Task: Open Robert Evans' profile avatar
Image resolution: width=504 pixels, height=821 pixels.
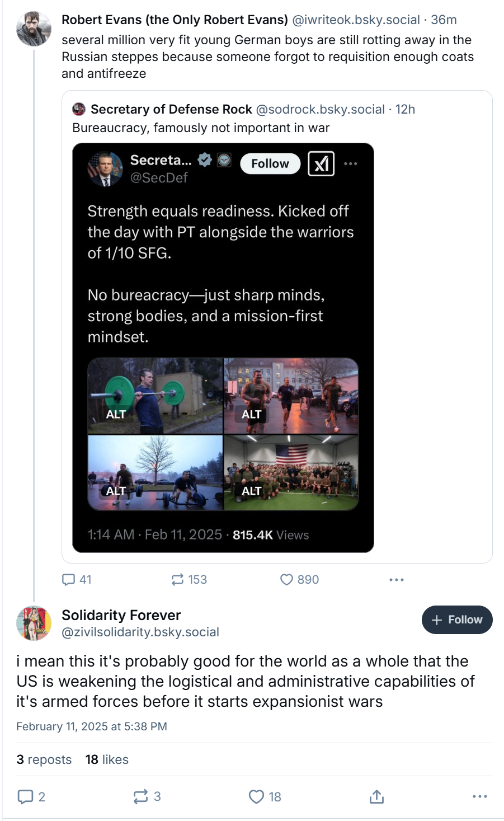Action: (x=34, y=28)
